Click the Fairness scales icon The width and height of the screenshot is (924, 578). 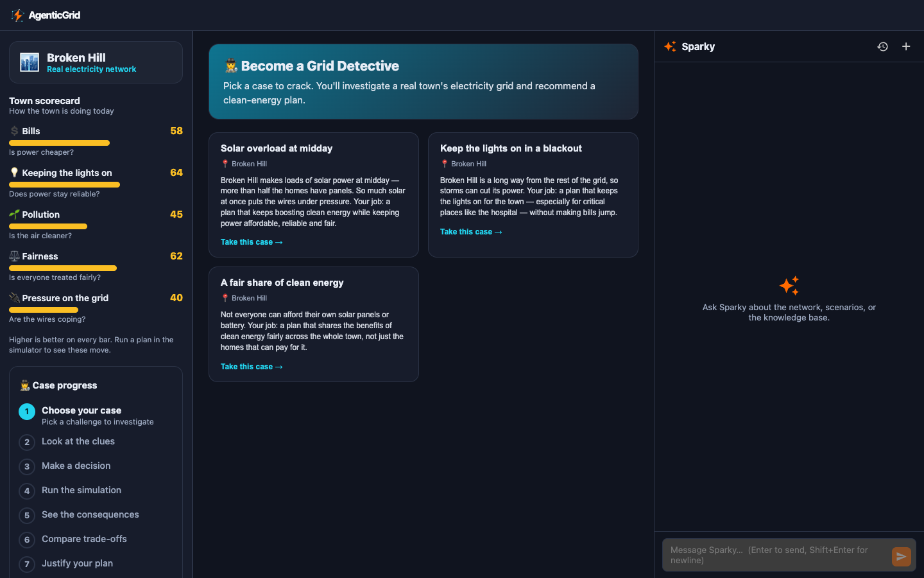click(x=14, y=256)
